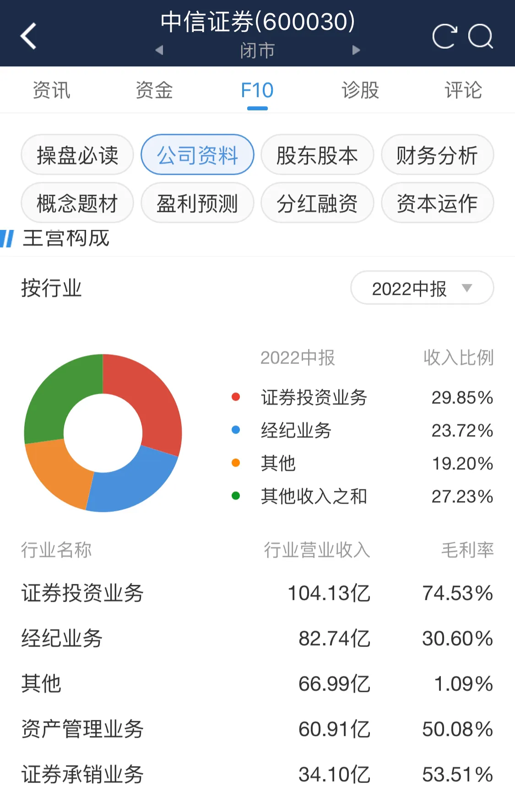515x812 pixels.
Task: Tap revenue value 60.91亿
Action: [x=334, y=729]
